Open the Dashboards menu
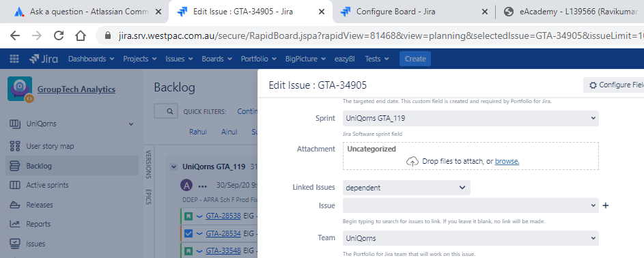Viewport: 644px width, 258px height. tap(92, 59)
